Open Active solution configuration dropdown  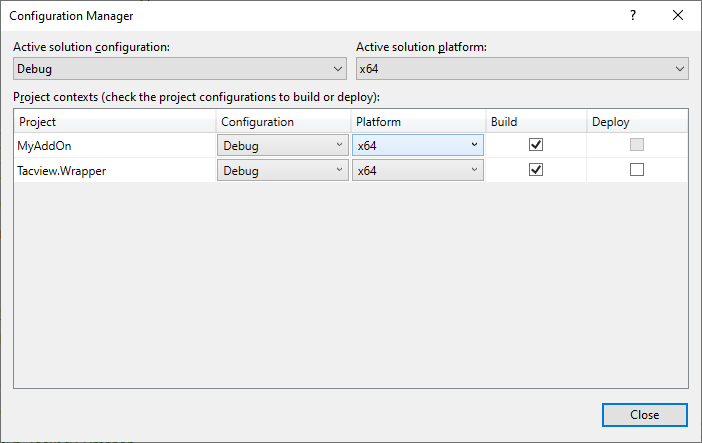coord(180,69)
